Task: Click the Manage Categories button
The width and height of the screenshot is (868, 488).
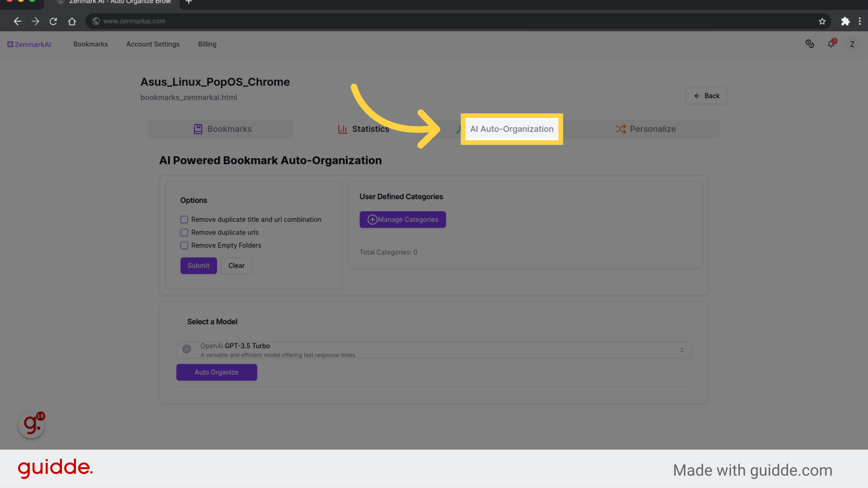Action: pyautogui.click(x=402, y=219)
